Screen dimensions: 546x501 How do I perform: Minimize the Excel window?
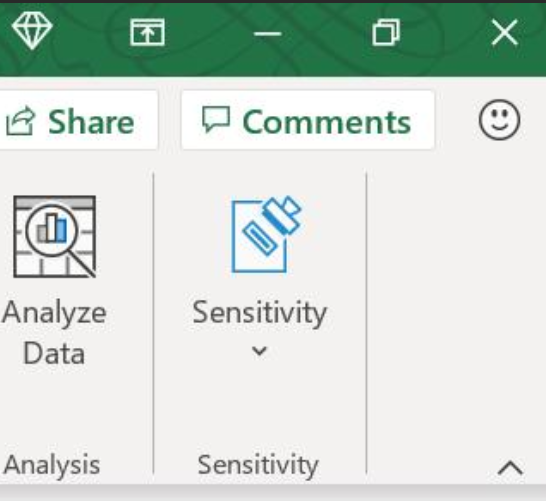point(267,34)
